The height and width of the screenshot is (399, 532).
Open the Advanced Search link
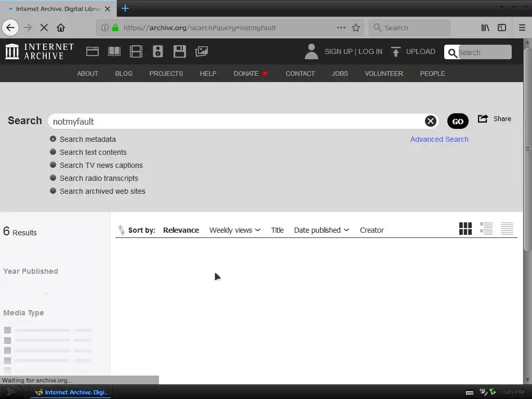pos(439,139)
